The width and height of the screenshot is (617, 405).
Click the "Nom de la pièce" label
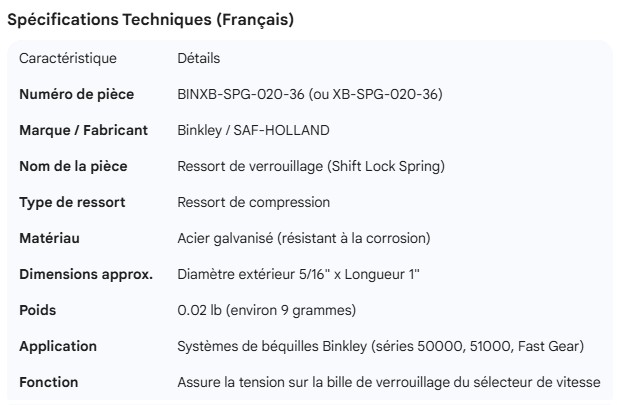click(x=73, y=166)
